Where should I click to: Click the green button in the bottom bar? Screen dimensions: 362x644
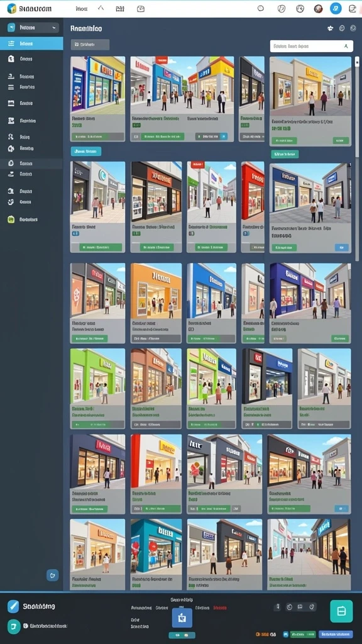click(x=303, y=634)
